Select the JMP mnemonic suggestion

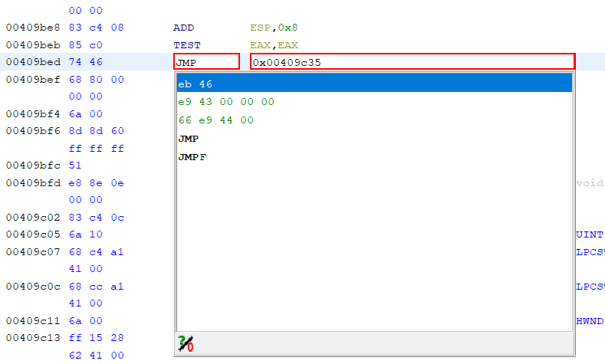188,139
